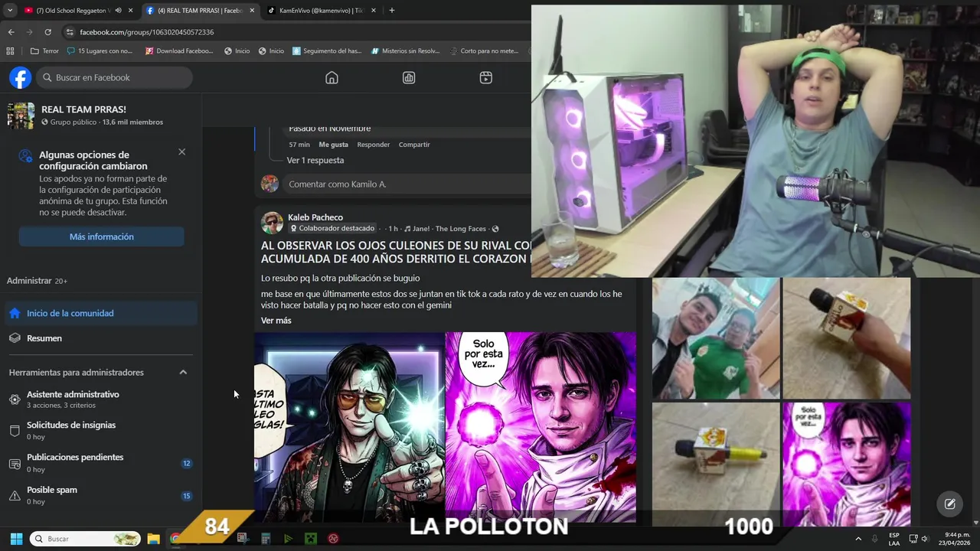This screenshot has width=980, height=551.
Task: Open the tab search dropdown arrow
Action: click(9, 11)
